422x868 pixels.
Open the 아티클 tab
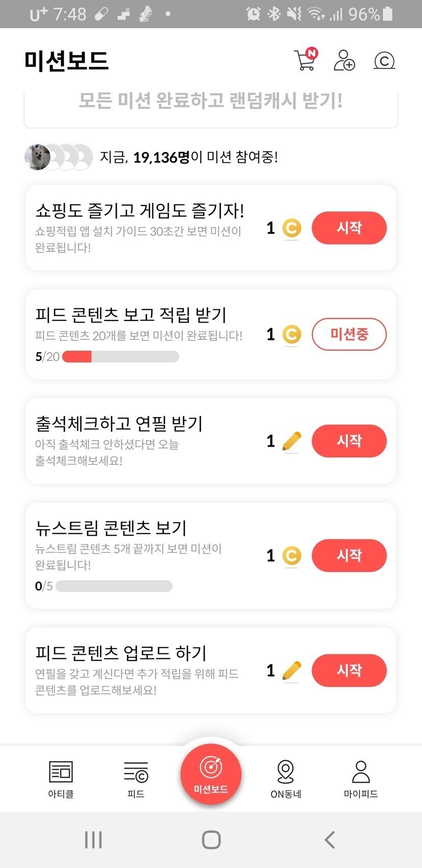61,779
